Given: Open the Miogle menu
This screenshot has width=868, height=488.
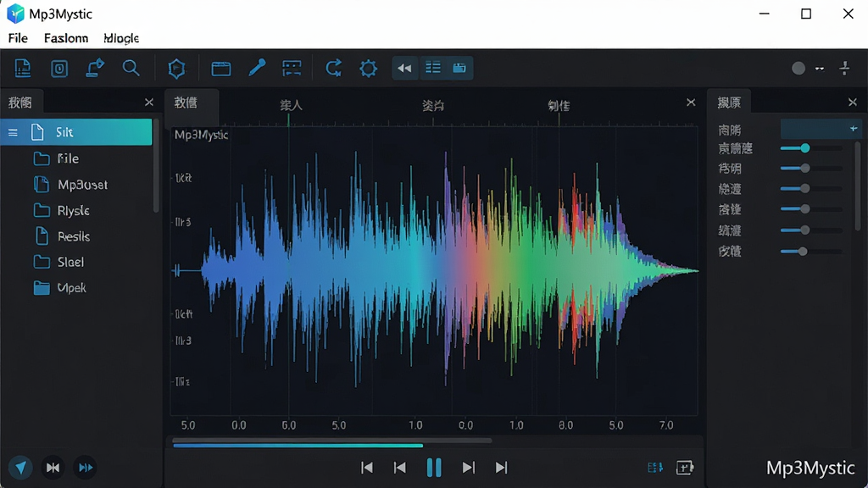Looking at the screenshot, I should 121,38.
